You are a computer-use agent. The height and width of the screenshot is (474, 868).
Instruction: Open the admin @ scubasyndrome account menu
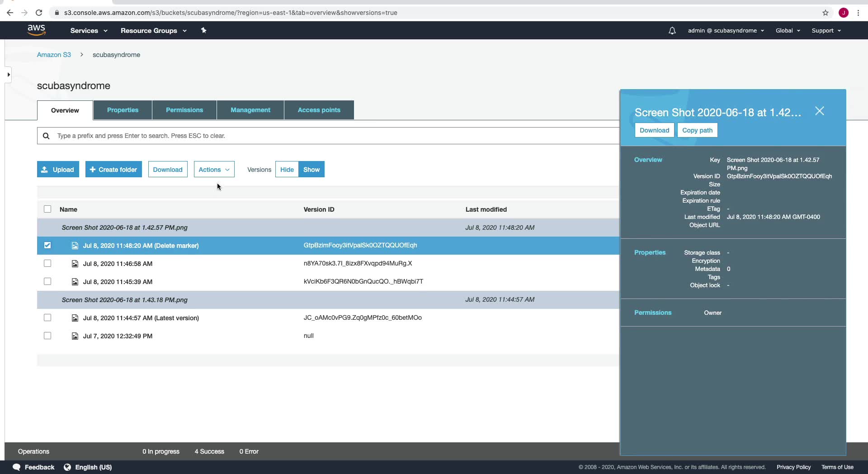click(x=726, y=31)
